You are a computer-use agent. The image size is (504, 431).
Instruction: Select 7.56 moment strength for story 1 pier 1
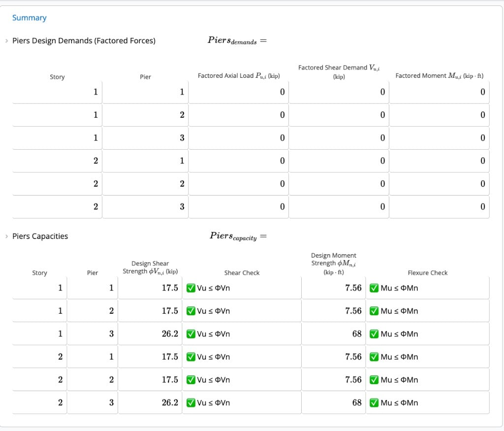tap(353, 288)
